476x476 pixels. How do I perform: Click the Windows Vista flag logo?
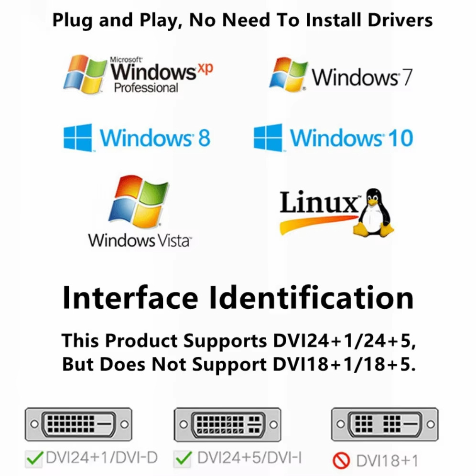139,202
